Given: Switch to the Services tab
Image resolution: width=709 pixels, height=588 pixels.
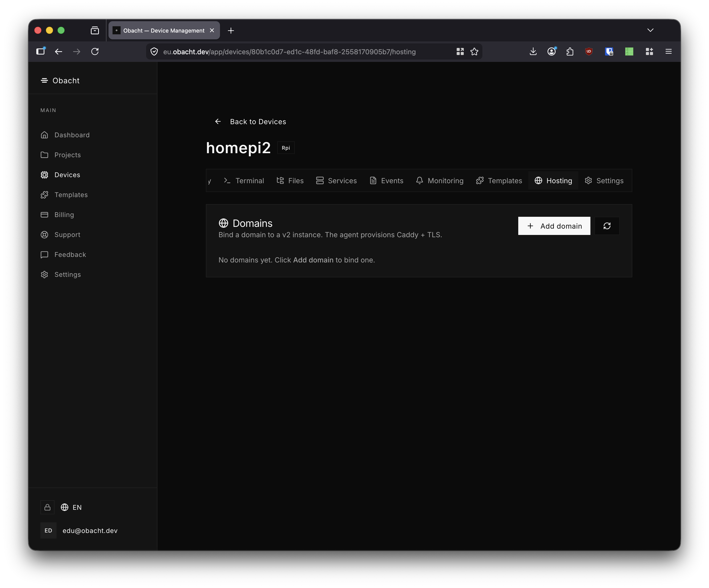Looking at the screenshot, I should coord(336,181).
